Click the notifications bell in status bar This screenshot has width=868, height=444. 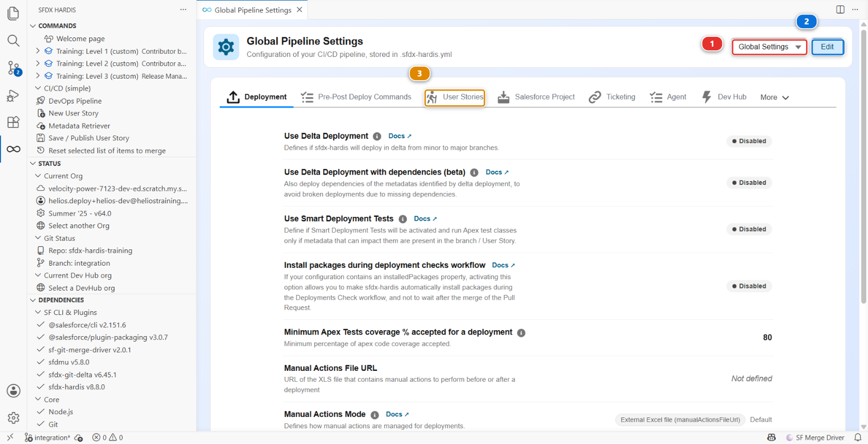pyautogui.click(x=858, y=437)
